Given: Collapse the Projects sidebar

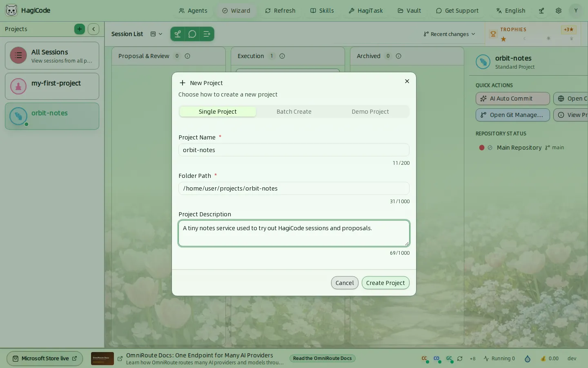Looking at the screenshot, I should [x=94, y=29].
